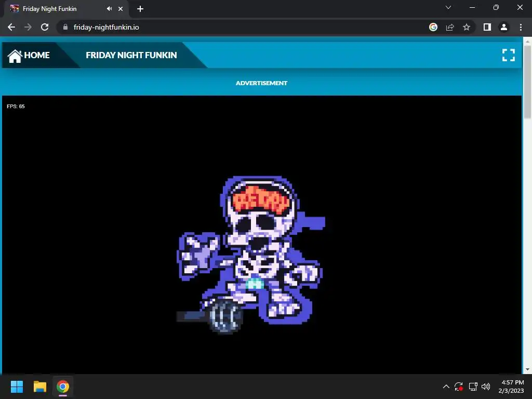The height and width of the screenshot is (399, 532).
Task: Bookmark this tab with star icon
Action: (x=467, y=27)
